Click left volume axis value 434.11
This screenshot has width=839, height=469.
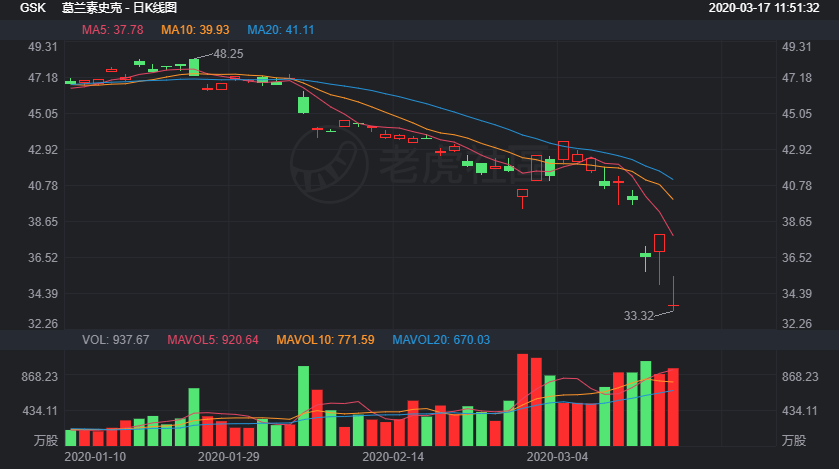[40, 411]
